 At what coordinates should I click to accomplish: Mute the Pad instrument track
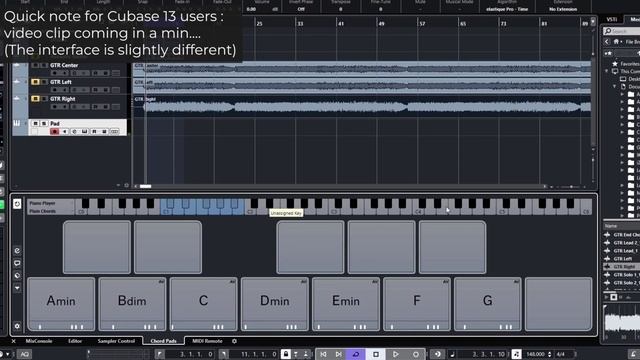36,123
